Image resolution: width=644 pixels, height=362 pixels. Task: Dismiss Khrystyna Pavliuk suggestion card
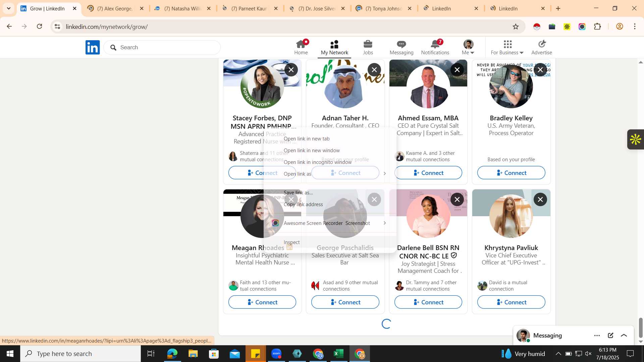click(x=540, y=199)
